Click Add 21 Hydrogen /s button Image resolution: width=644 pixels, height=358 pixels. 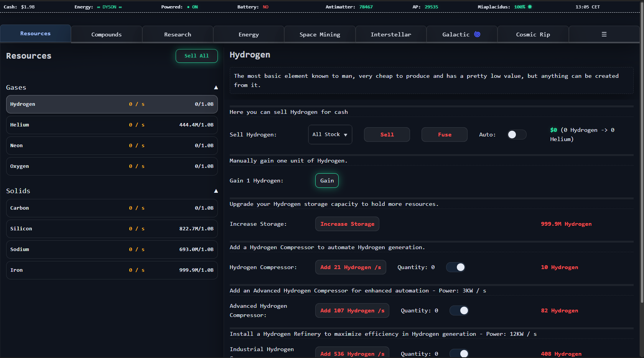[351, 267]
